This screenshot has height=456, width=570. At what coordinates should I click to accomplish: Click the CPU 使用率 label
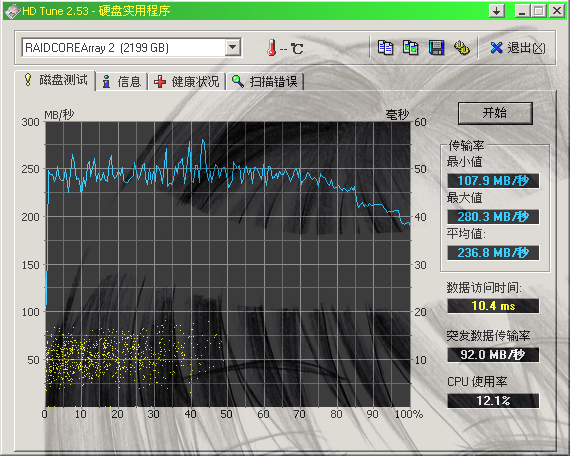pyautogui.click(x=477, y=382)
